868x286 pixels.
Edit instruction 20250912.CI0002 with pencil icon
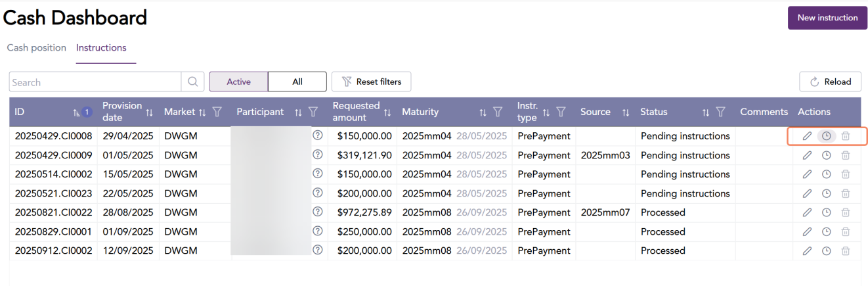click(807, 250)
